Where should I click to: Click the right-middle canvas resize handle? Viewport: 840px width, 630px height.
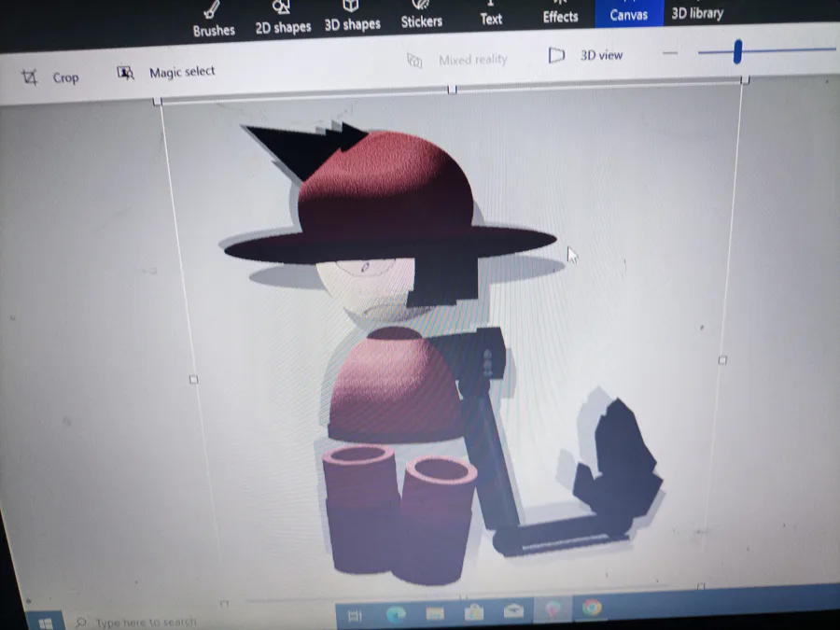tap(722, 359)
